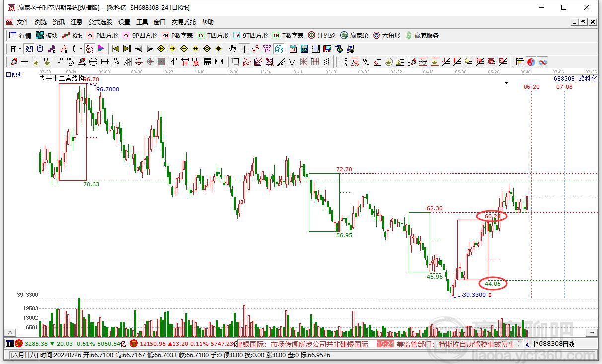Viewport: 602px width, 364px height.
Task: Open the 江恩 menu
Action: [x=76, y=22]
